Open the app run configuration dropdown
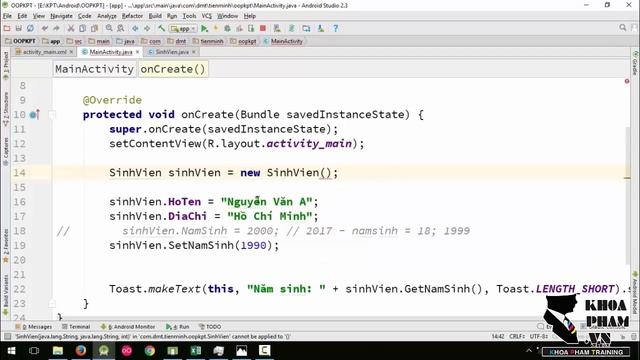640x360 pixels. pos(183,29)
